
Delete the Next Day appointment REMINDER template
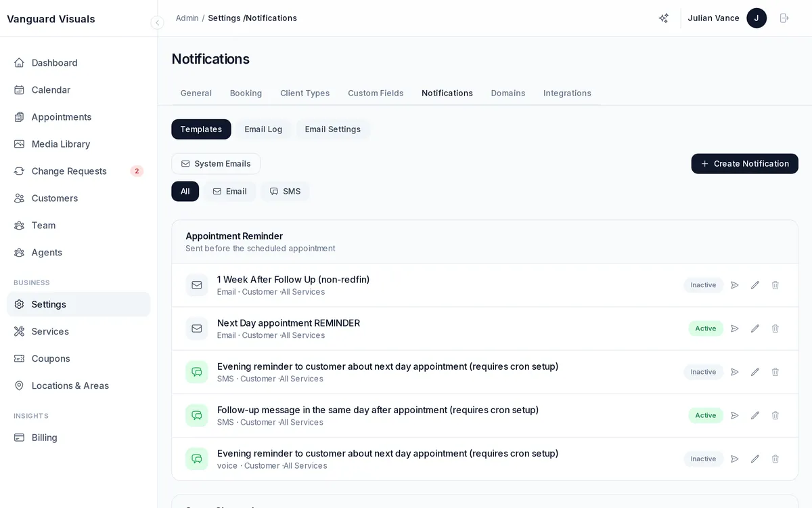coord(775,329)
